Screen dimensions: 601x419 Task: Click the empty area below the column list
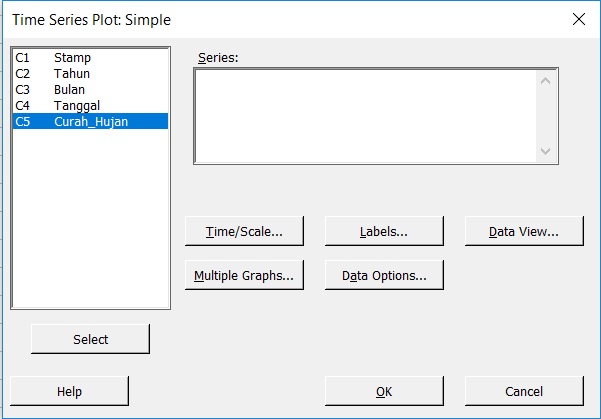pos(90,220)
